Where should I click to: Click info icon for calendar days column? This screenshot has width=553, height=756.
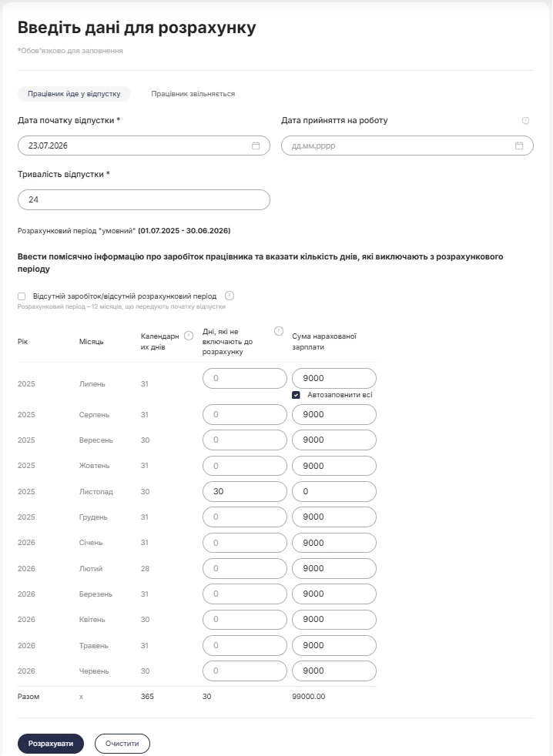[x=189, y=336]
